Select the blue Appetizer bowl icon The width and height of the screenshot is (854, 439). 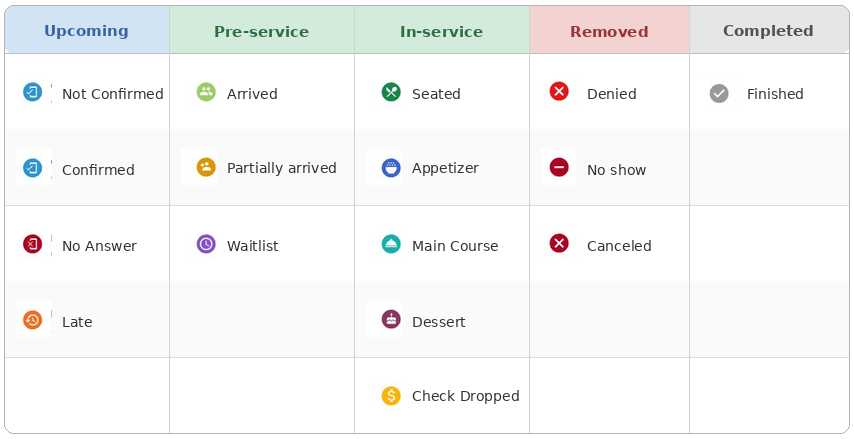(391, 167)
